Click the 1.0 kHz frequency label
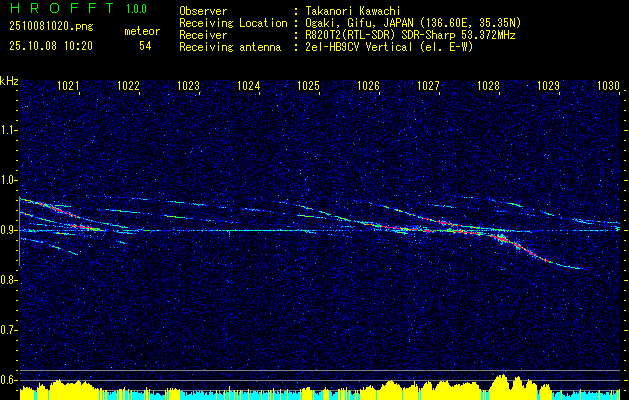Image resolution: width=629 pixels, height=400 pixels. 8,181
